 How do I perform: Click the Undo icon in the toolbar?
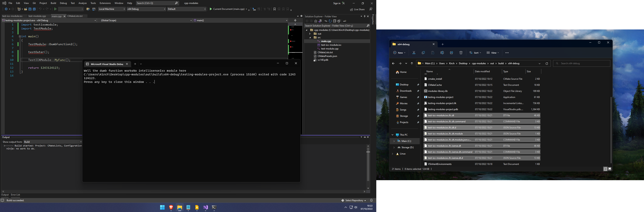click(x=40, y=9)
